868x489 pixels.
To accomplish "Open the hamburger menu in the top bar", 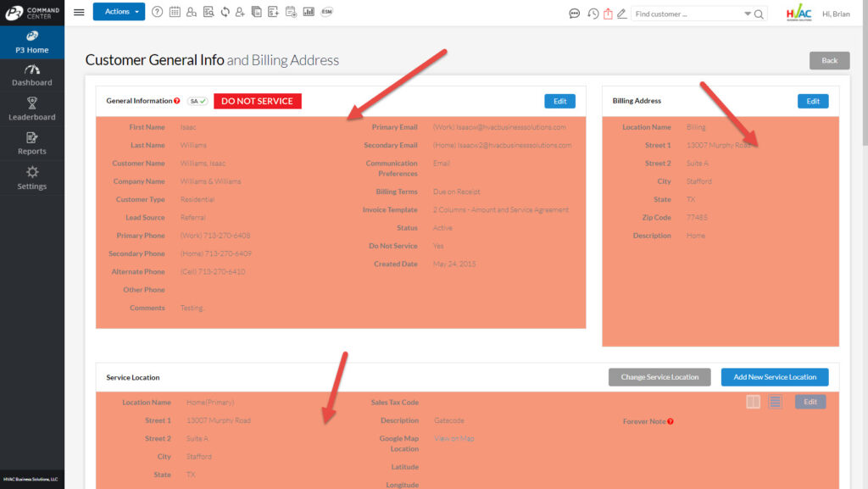I will point(79,12).
